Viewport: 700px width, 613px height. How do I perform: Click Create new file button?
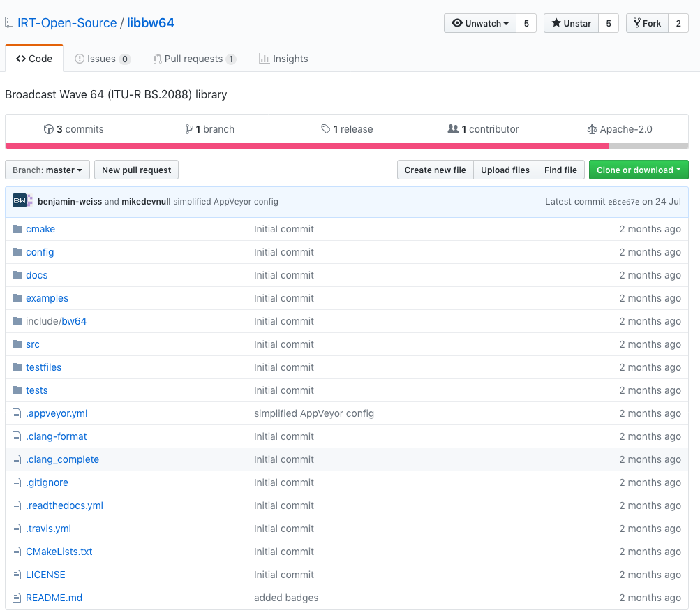pos(435,170)
